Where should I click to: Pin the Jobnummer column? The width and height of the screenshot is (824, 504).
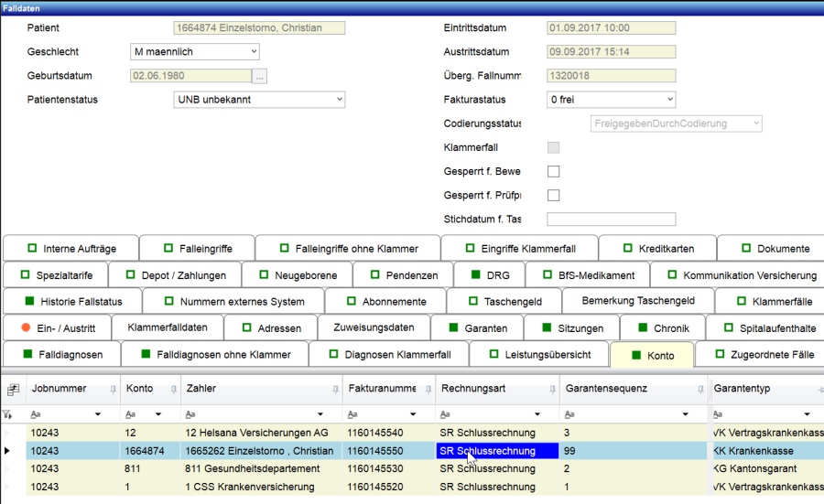(113, 390)
